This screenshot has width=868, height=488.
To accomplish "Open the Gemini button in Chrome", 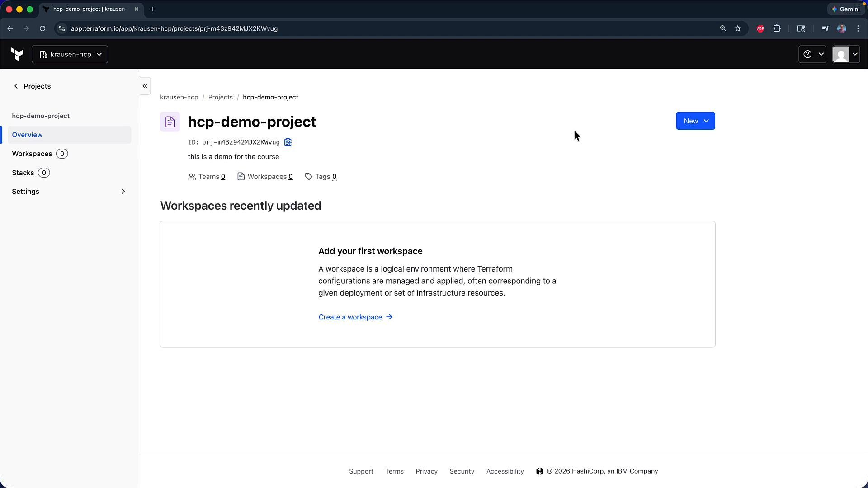I will click(845, 9).
